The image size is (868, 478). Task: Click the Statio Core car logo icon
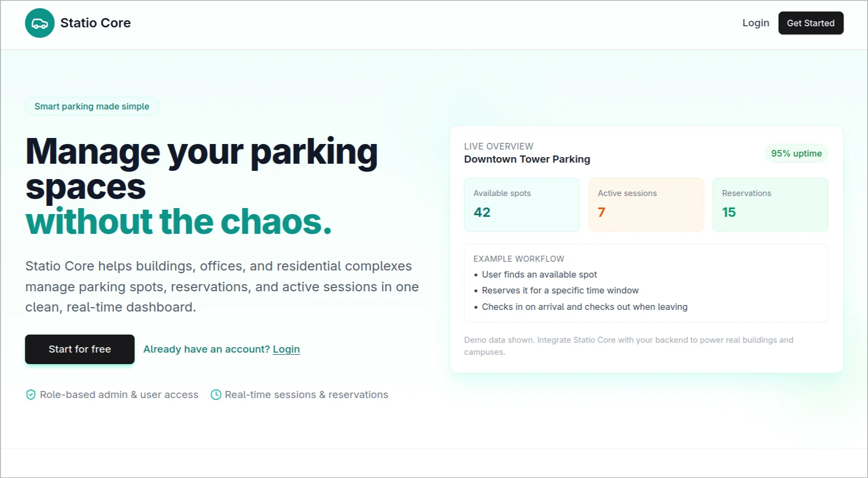39,23
